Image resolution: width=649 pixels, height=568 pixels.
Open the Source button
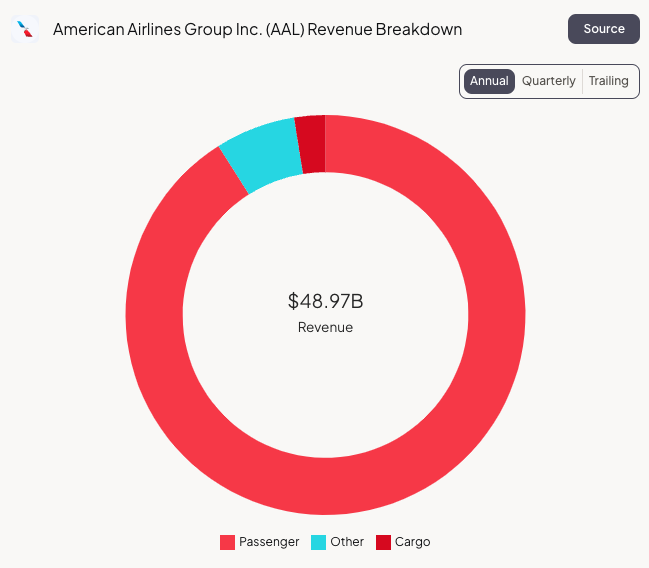click(604, 29)
